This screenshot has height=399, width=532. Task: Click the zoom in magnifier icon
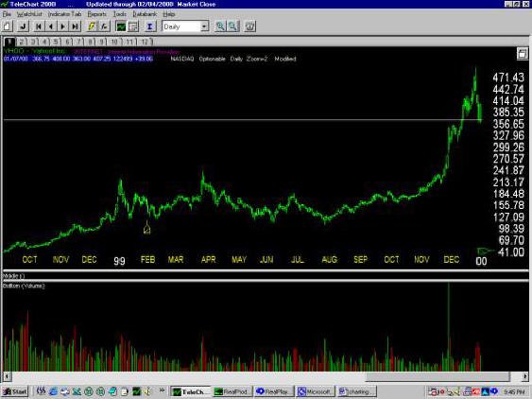[x=220, y=26]
